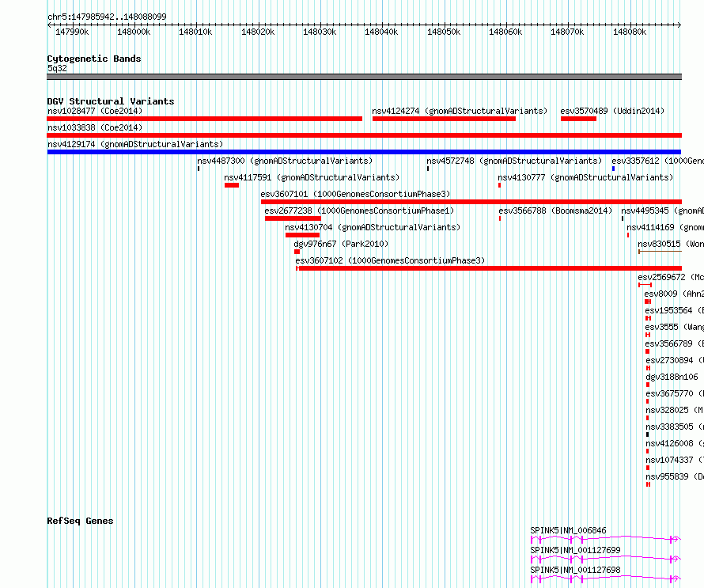Viewport: 704px width, 588px height.
Task: Select esv3675770 variant label
Action: tap(675, 393)
